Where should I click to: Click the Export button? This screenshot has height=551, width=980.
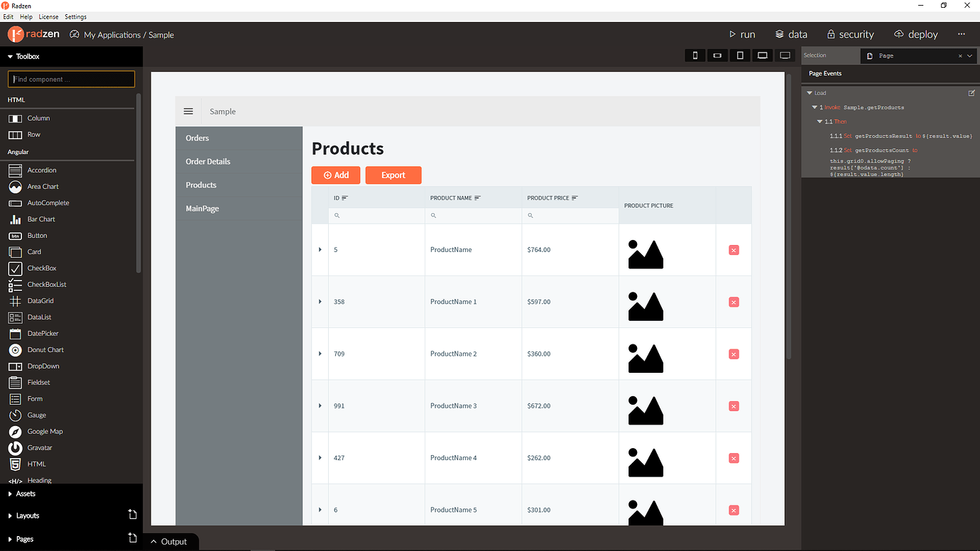(393, 175)
